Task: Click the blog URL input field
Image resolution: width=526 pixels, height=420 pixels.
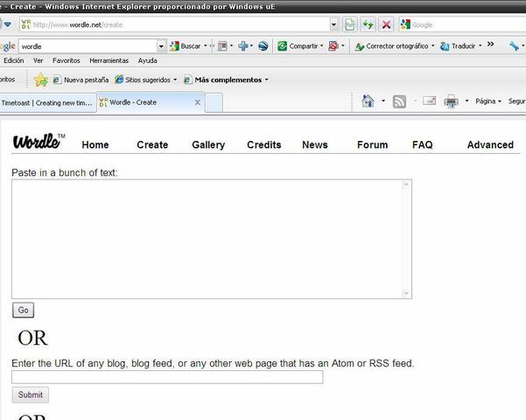Action: pyautogui.click(x=167, y=377)
